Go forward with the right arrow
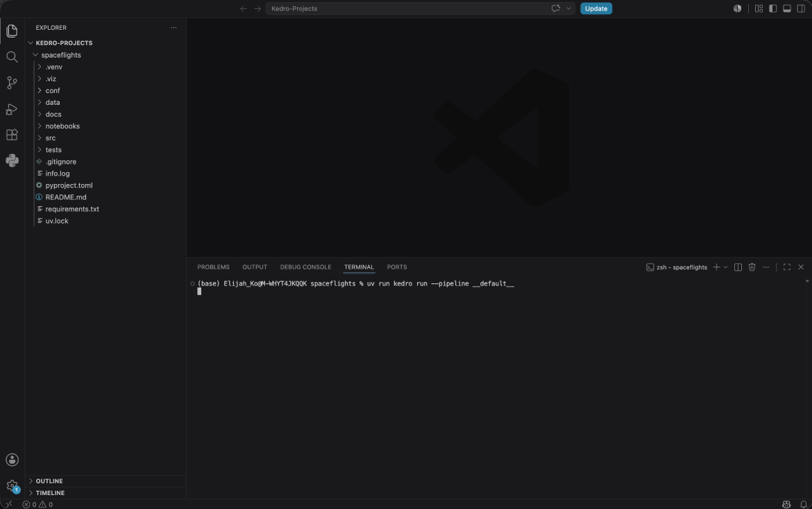 (x=257, y=8)
